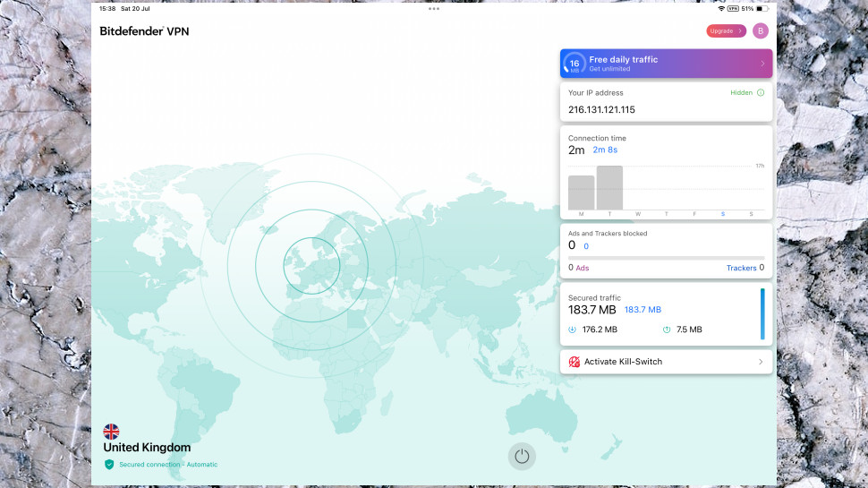Click the green Hidden status label
Viewport: 868px width, 488px height.
tap(741, 92)
